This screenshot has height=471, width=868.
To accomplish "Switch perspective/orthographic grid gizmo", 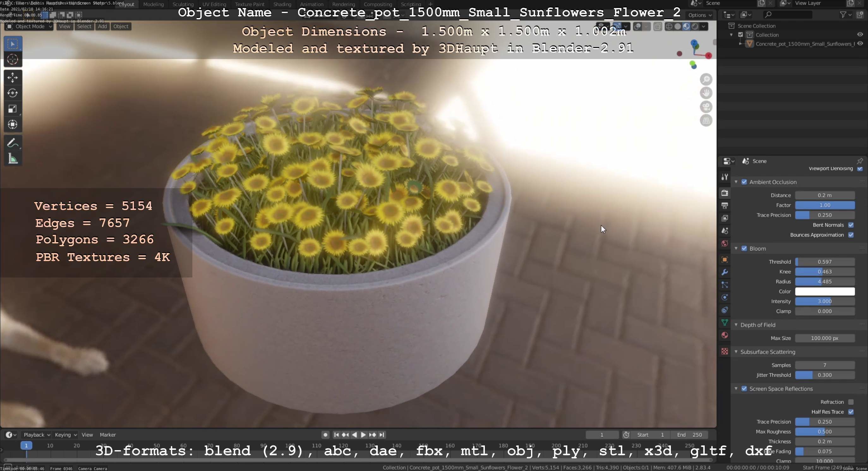I will tap(706, 120).
